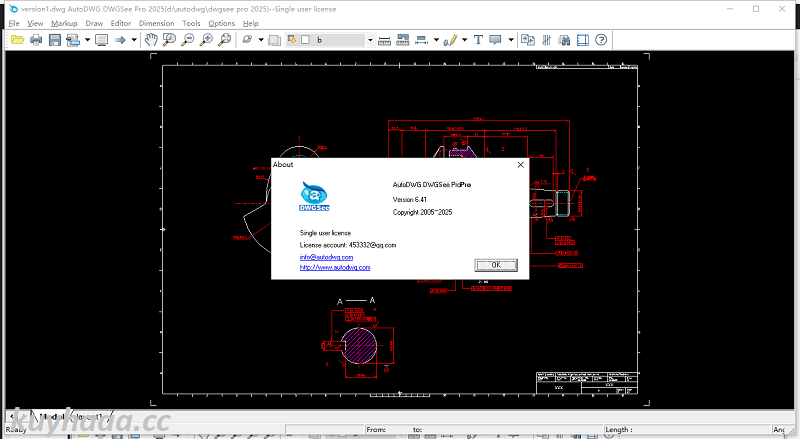Close the About dialog with X

point(520,165)
